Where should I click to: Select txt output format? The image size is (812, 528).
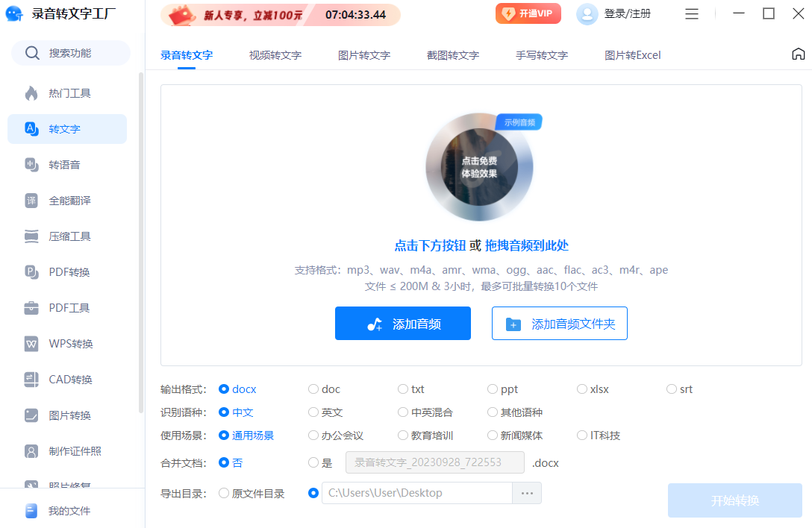[403, 389]
